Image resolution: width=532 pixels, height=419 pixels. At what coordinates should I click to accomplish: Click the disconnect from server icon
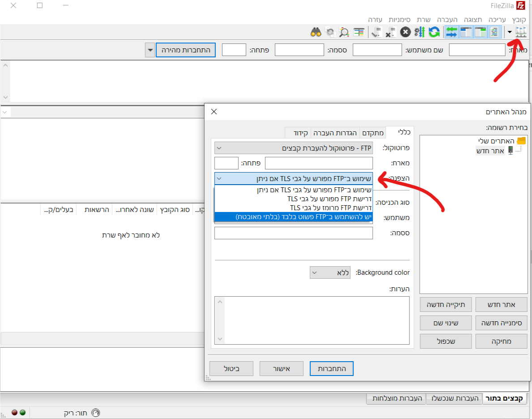(x=391, y=32)
